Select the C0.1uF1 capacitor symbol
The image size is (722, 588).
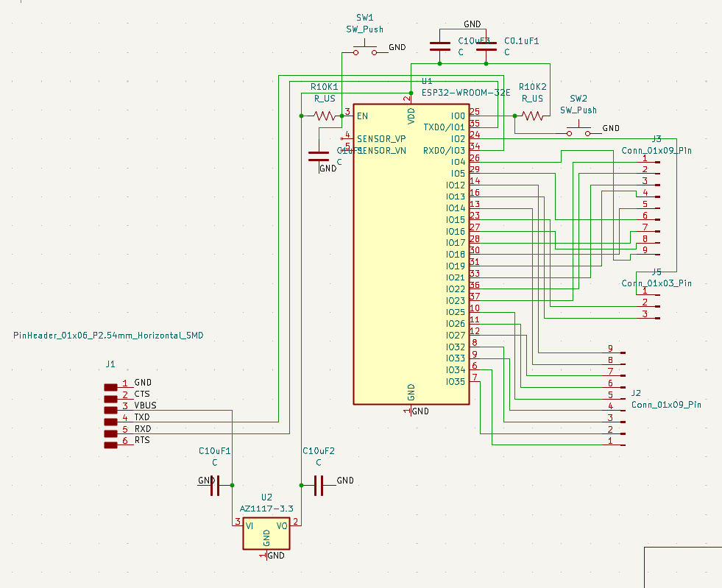click(x=486, y=46)
